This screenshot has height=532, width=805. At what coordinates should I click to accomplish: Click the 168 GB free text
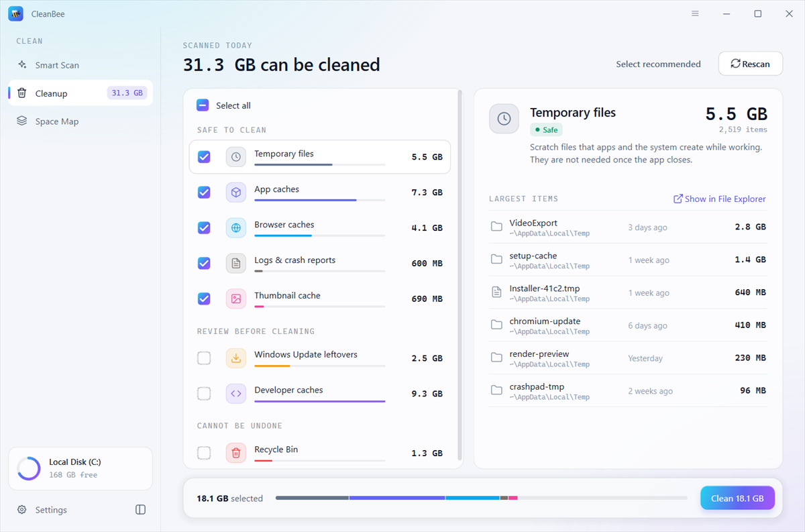pyautogui.click(x=73, y=475)
